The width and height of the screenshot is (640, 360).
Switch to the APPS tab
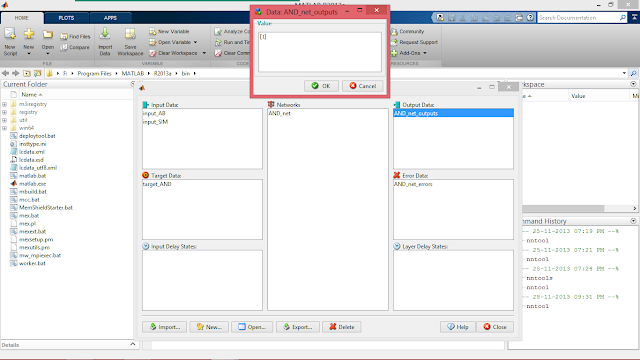point(110,18)
